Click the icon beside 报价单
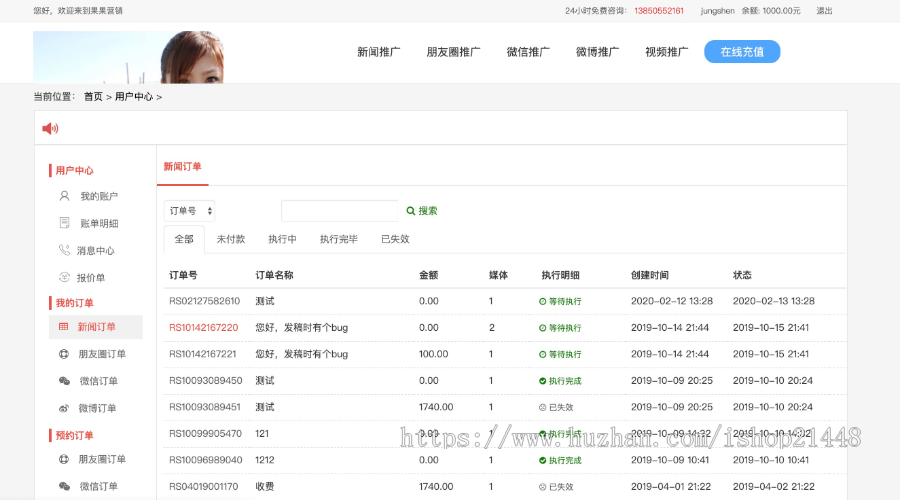This screenshot has height=500, width=900. (64, 277)
